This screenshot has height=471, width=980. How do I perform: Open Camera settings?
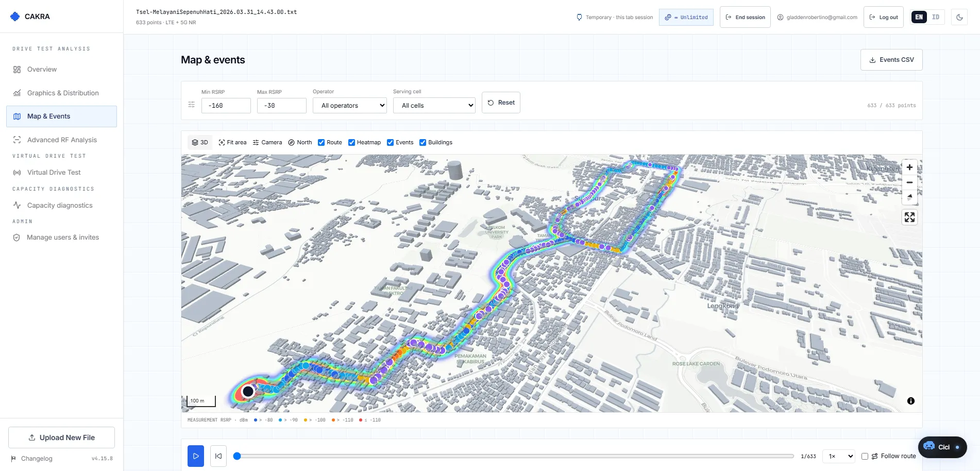tap(267, 142)
